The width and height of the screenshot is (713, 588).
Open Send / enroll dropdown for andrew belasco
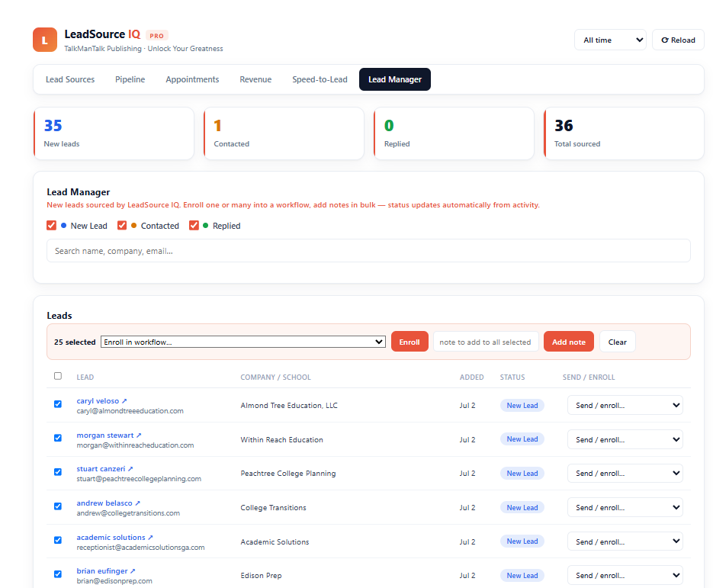pyautogui.click(x=625, y=507)
